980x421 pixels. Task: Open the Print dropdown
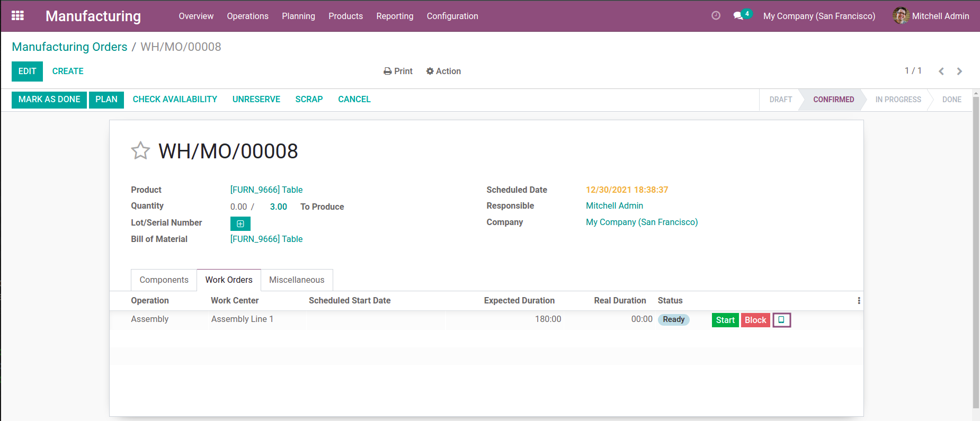pyautogui.click(x=398, y=71)
